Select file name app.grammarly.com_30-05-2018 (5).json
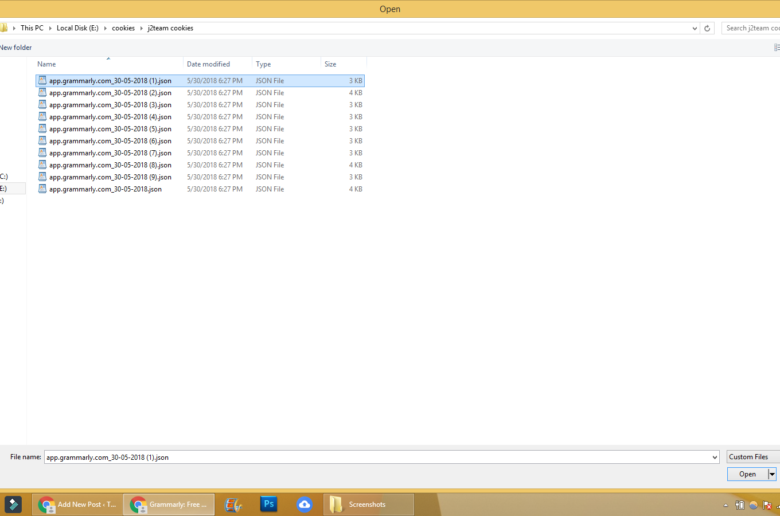 (x=110, y=129)
